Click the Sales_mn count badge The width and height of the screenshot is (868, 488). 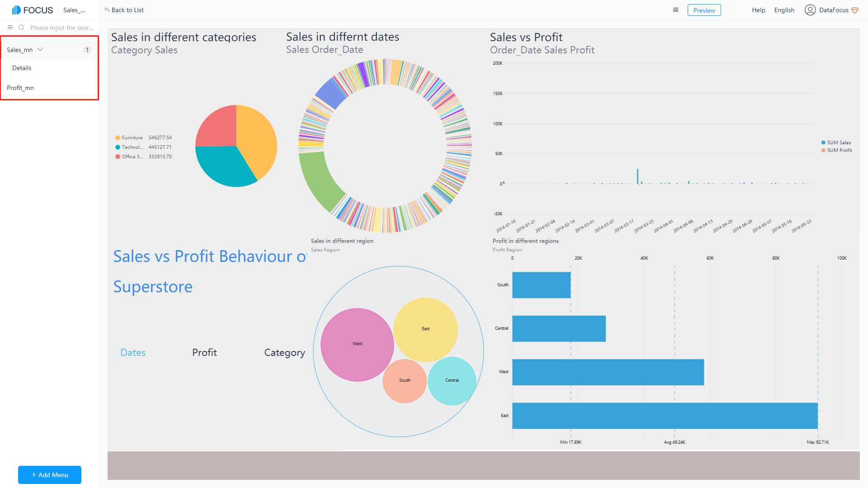coord(87,50)
